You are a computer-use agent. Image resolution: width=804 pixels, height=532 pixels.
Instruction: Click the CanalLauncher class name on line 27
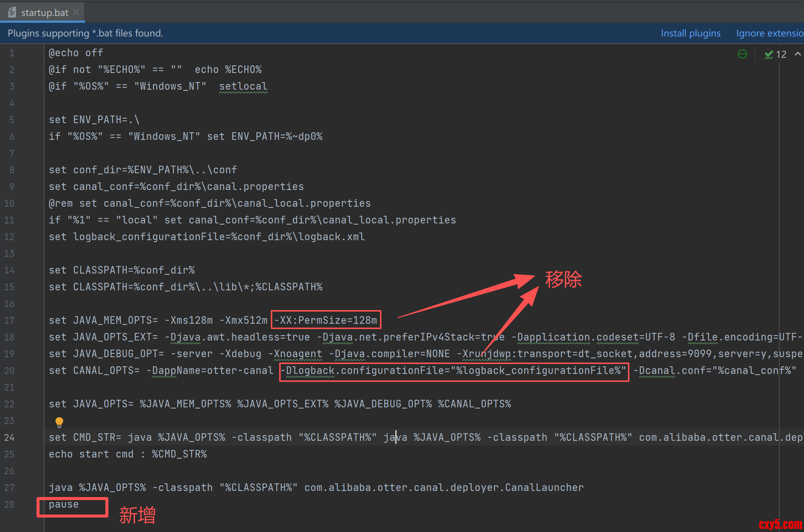pyautogui.click(x=544, y=488)
